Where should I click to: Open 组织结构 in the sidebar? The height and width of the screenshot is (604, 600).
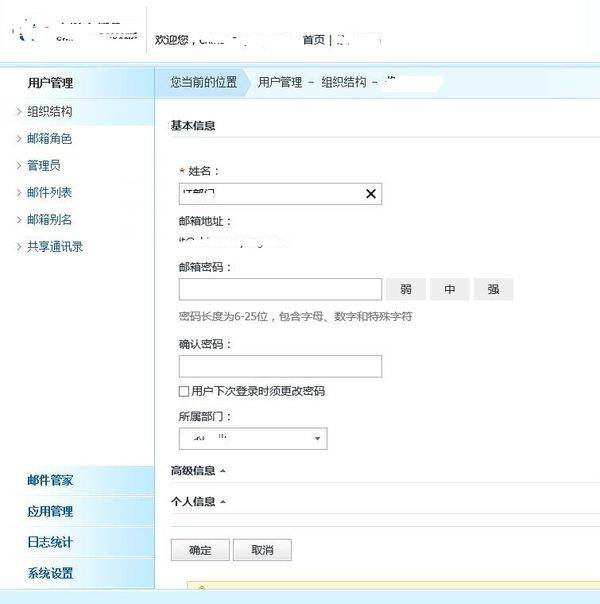pos(50,112)
